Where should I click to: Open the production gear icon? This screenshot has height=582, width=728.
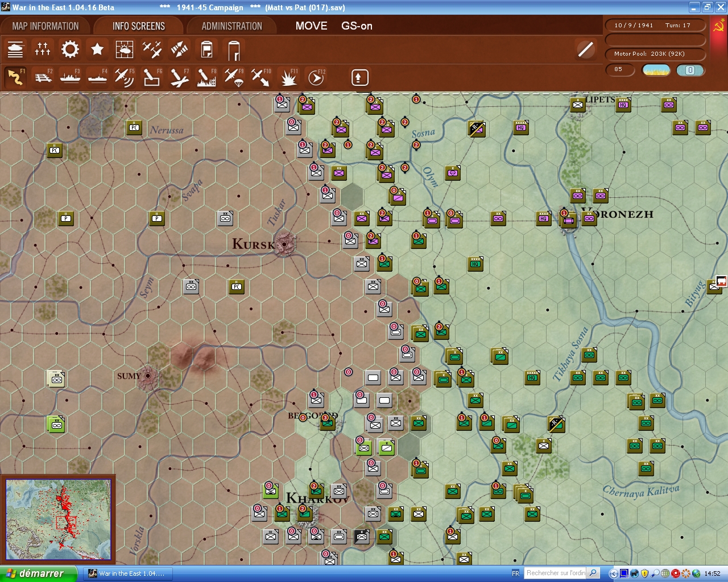tap(70, 49)
